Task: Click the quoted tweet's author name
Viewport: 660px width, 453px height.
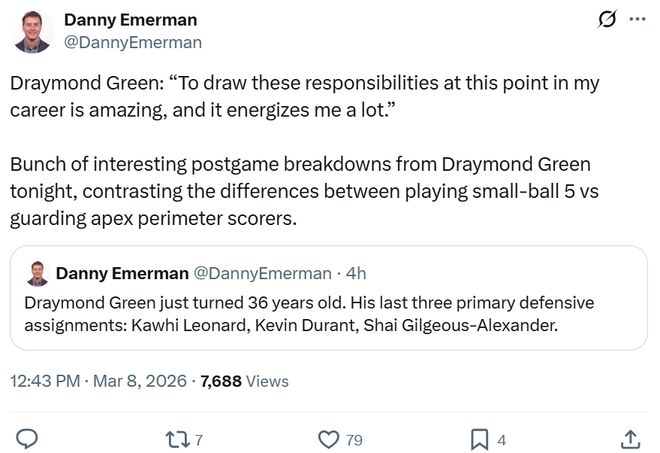Action: point(120,273)
